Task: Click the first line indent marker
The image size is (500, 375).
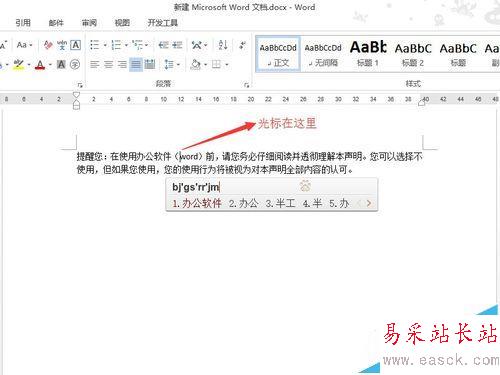Action: 76,95
